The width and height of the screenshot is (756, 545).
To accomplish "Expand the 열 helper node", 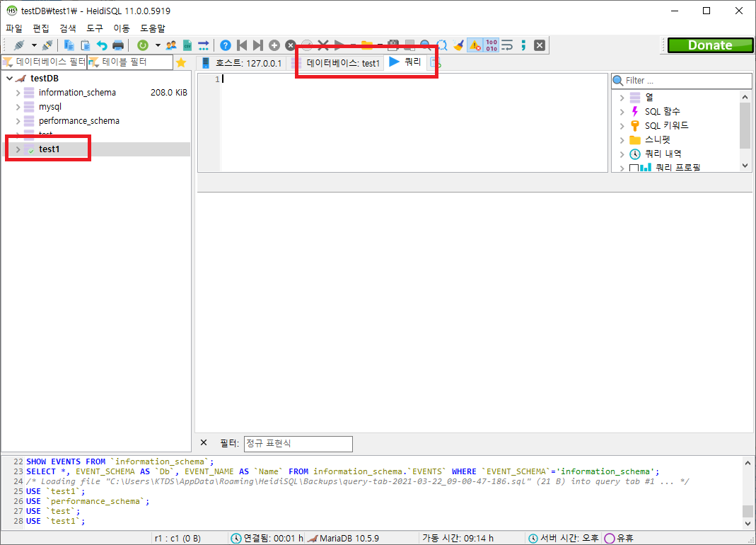I will tap(622, 98).
